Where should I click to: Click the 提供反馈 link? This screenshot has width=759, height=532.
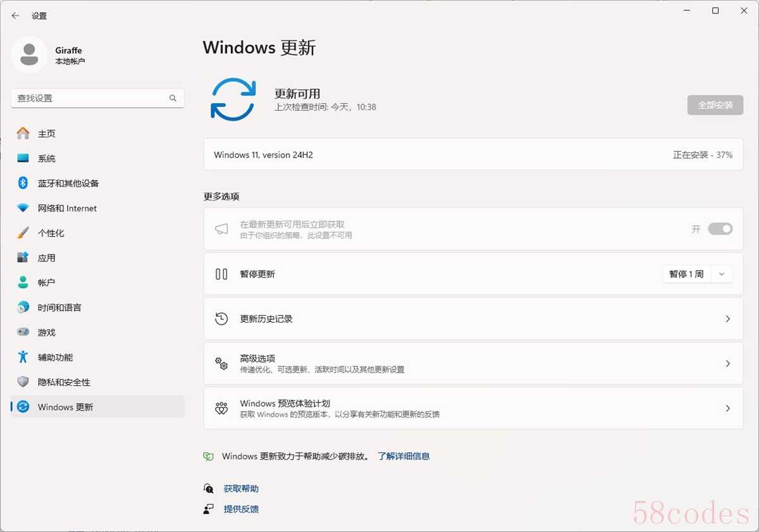point(241,509)
